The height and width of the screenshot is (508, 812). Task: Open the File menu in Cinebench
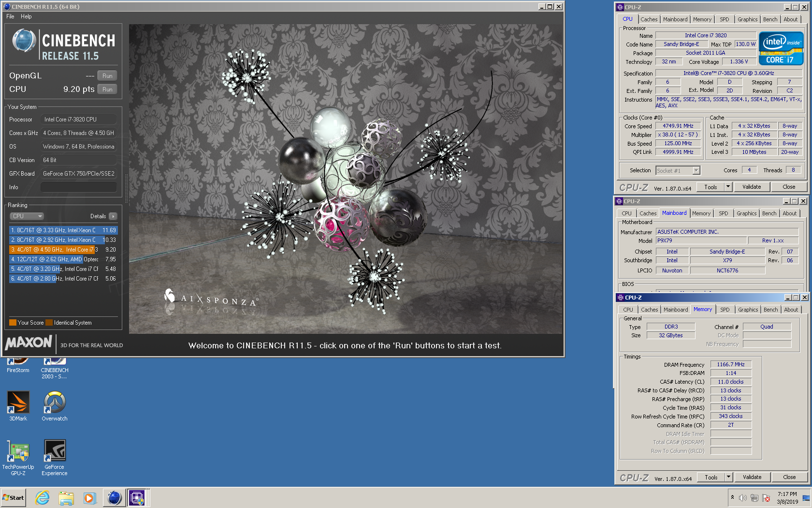coord(10,16)
